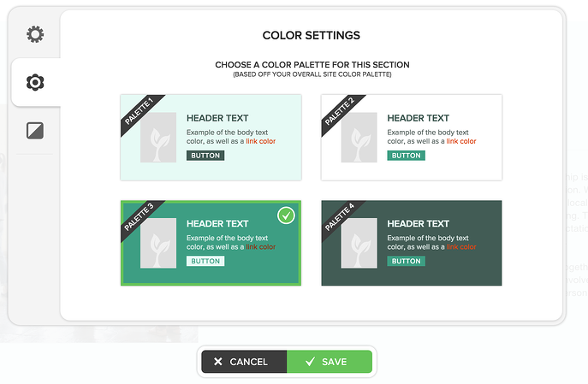Choose the Palette 4 dark green card
The width and height of the screenshot is (588, 384).
[412, 243]
